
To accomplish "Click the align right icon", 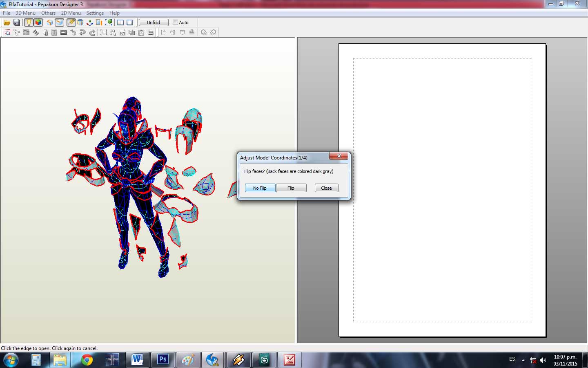I will pos(173,32).
